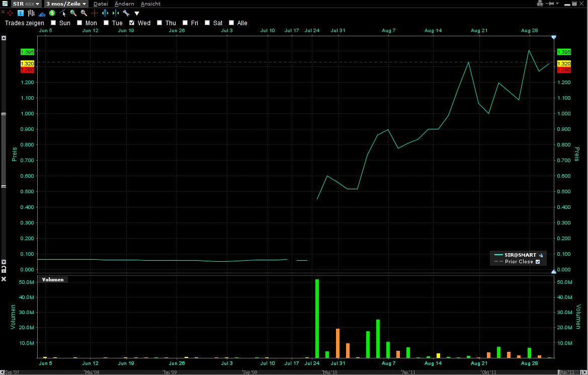This screenshot has width=588, height=375.
Task: Click the chart window icon at top-left
Action: [5, 4]
